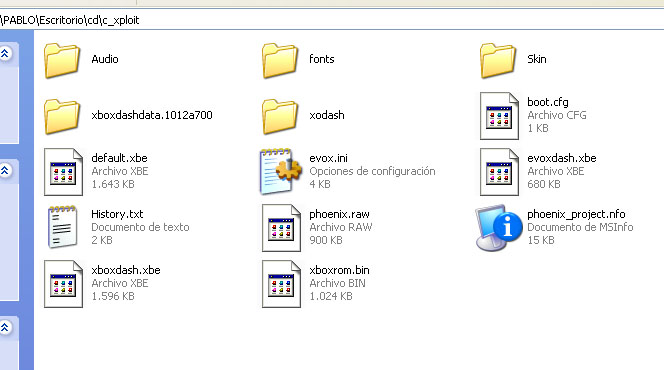The image size is (664, 370).
Task: Click the 1.024 KB size label
Action: 331,296
